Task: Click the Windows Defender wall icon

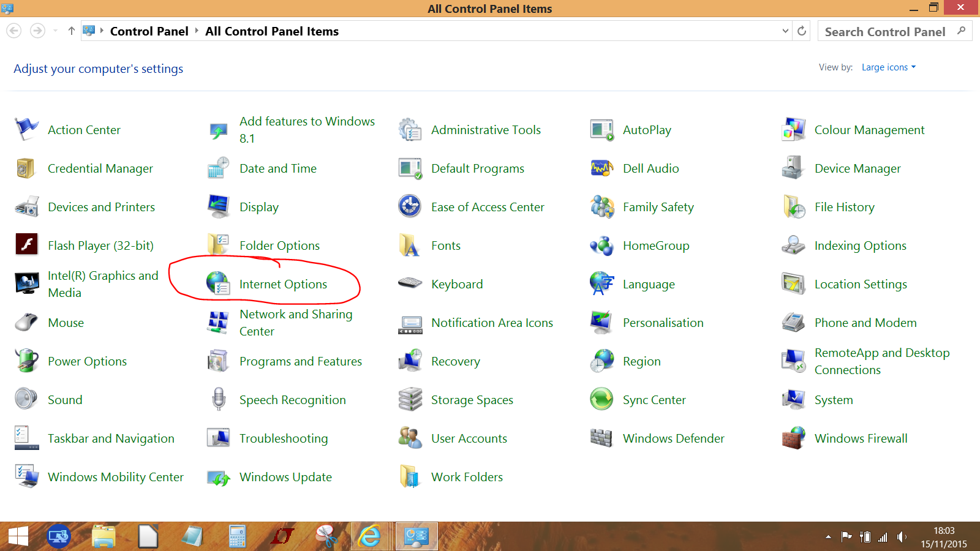Action: (x=601, y=438)
